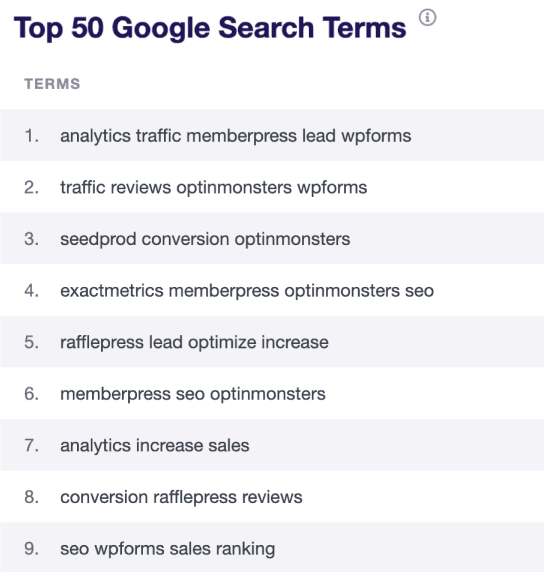Image resolution: width=544 pixels, height=572 pixels.
Task: Click 'exactmetrics memberpress optinmonsters seo' term
Action: (247, 291)
